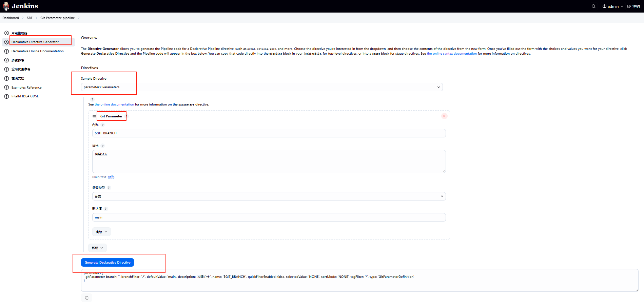Focus the 描述 description textarea
This screenshot has width=644, height=306.
tap(269, 161)
